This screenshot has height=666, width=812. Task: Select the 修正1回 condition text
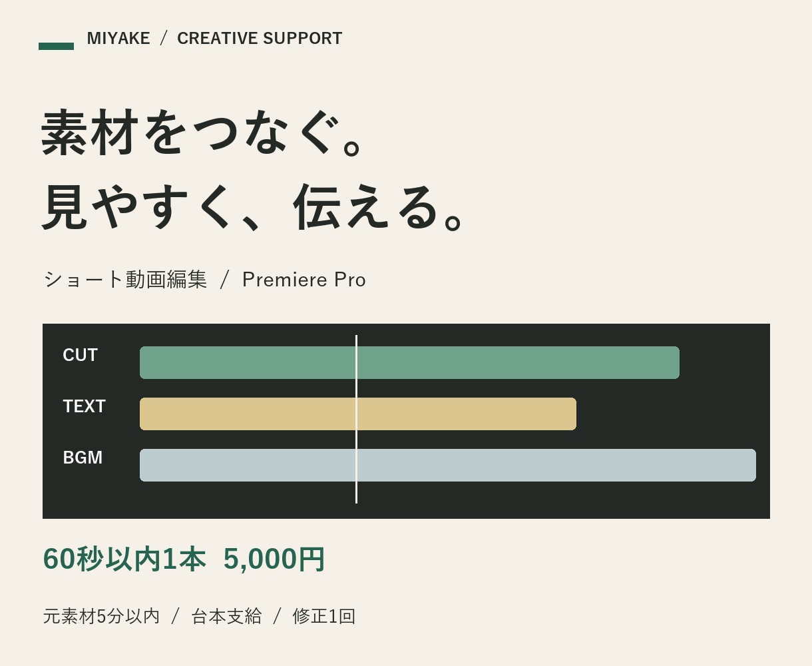tap(324, 616)
